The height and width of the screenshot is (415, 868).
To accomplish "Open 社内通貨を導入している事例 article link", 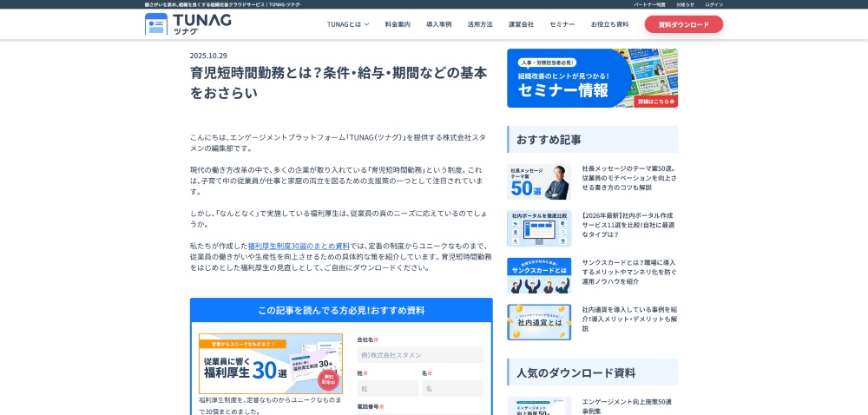I will point(629,319).
